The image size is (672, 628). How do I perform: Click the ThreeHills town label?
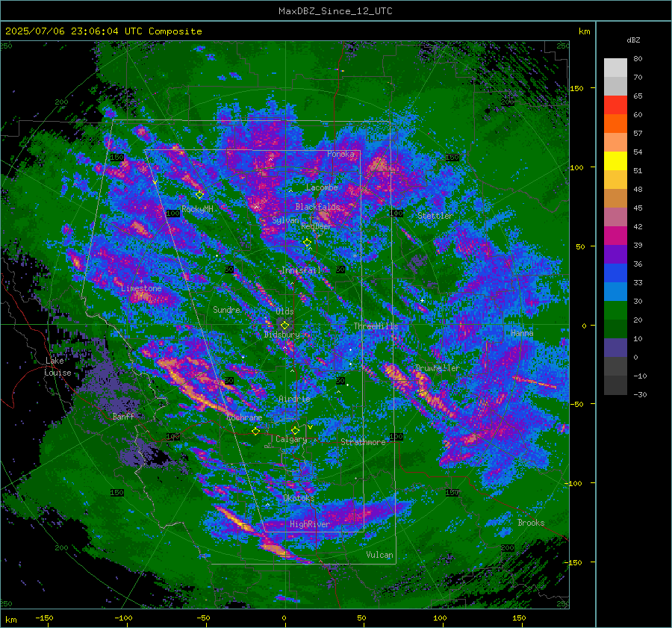[376, 326]
